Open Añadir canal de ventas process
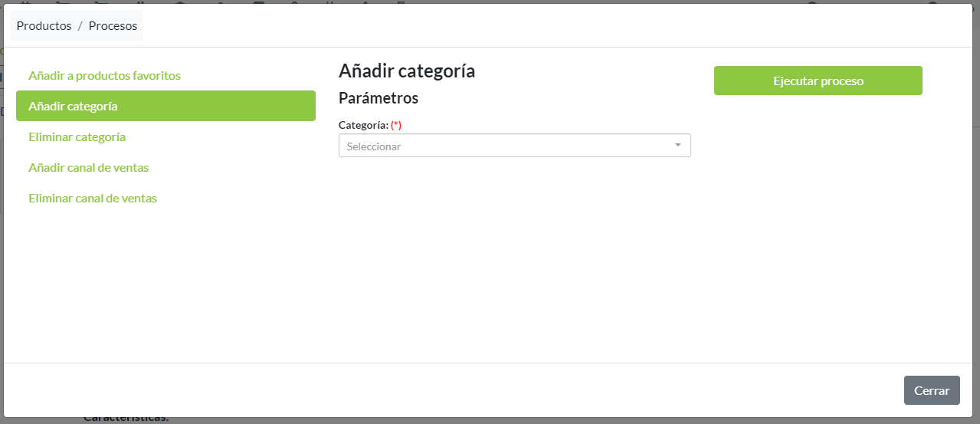 (x=88, y=168)
